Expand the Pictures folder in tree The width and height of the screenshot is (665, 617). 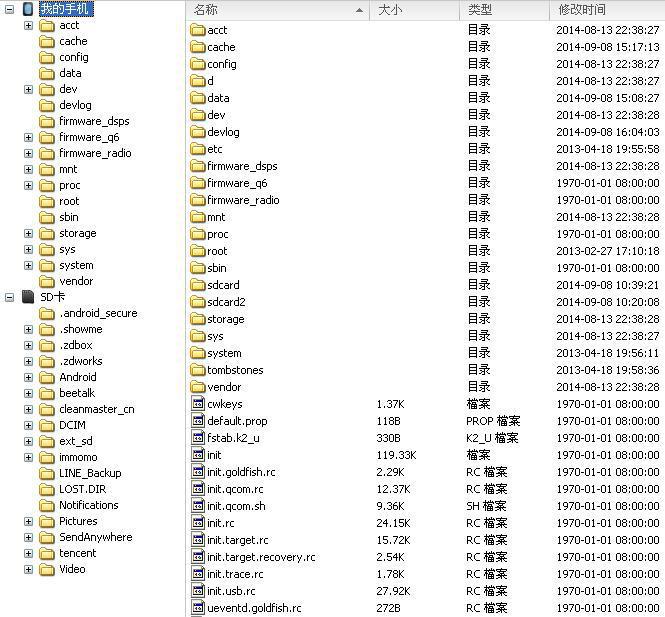[x=28, y=521]
